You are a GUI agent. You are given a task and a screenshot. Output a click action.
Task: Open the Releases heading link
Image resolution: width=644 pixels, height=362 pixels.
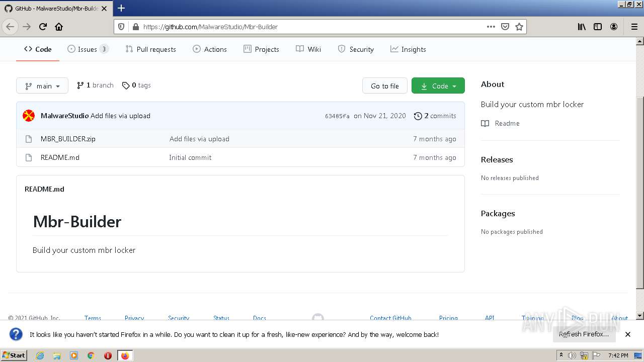(497, 159)
